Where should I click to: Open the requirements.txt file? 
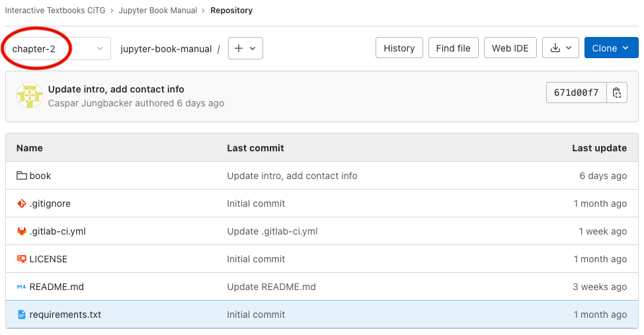tap(65, 315)
